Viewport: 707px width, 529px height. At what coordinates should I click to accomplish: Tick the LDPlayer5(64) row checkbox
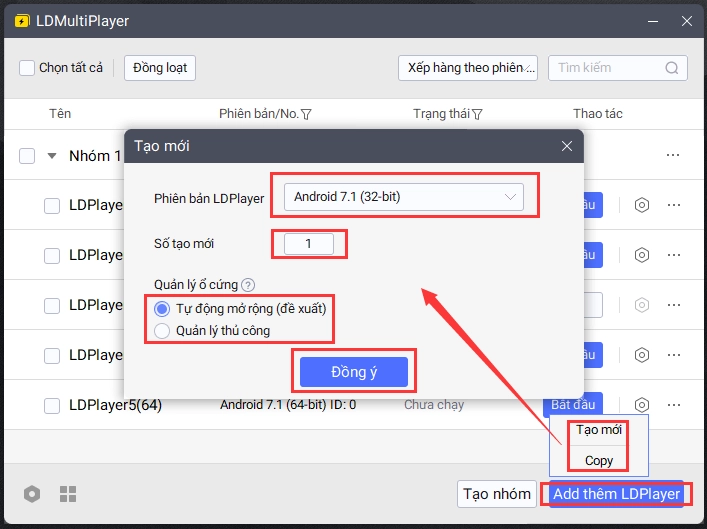(52, 405)
